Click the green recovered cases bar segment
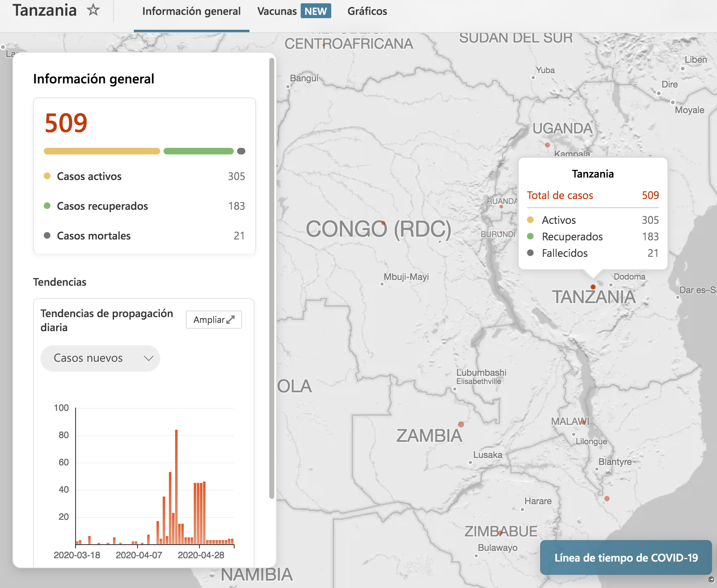The width and height of the screenshot is (717, 588). [x=198, y=151]
